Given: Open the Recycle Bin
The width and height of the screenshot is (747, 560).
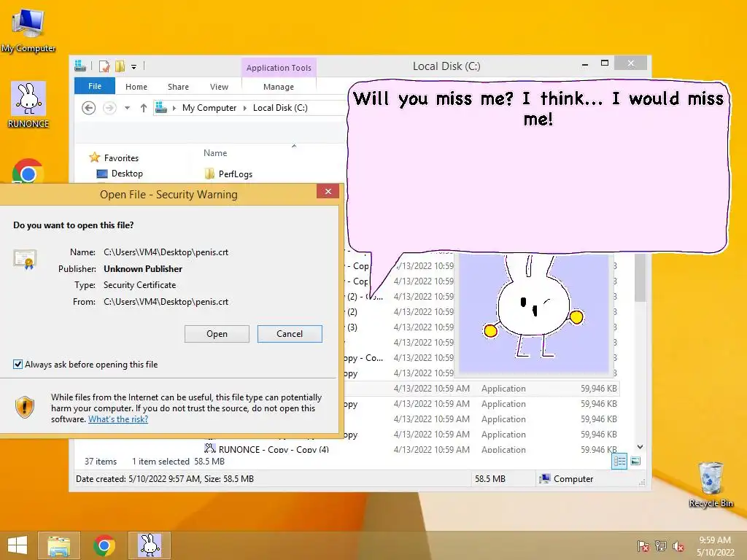Looking at the screenshot, I should [711, 484].
